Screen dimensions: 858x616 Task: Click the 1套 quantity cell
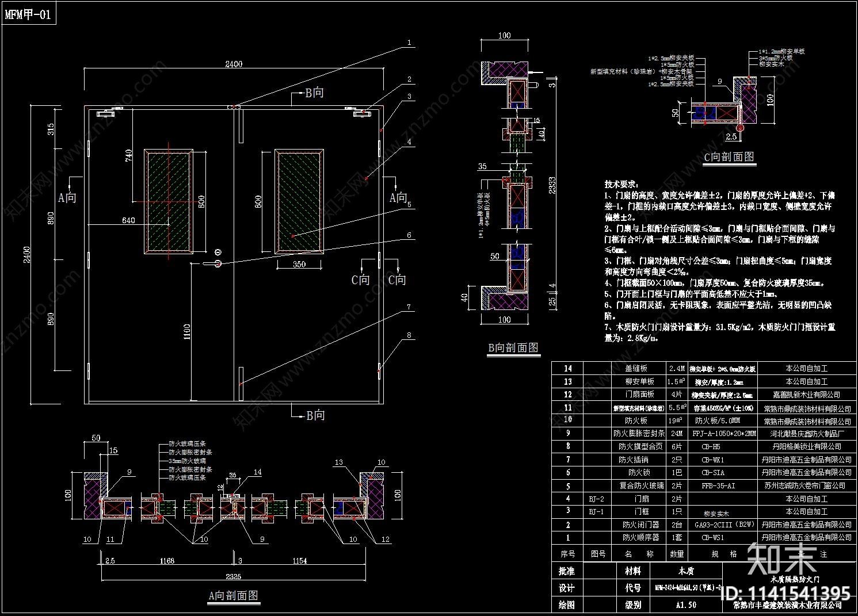(x=676, y=537)
